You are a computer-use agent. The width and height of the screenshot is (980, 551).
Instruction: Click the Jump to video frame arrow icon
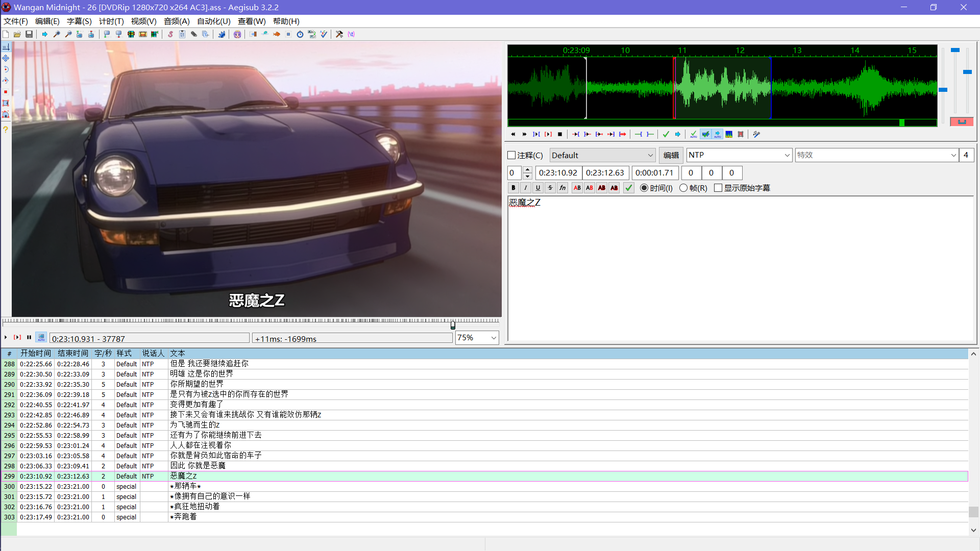click(45, 34)
